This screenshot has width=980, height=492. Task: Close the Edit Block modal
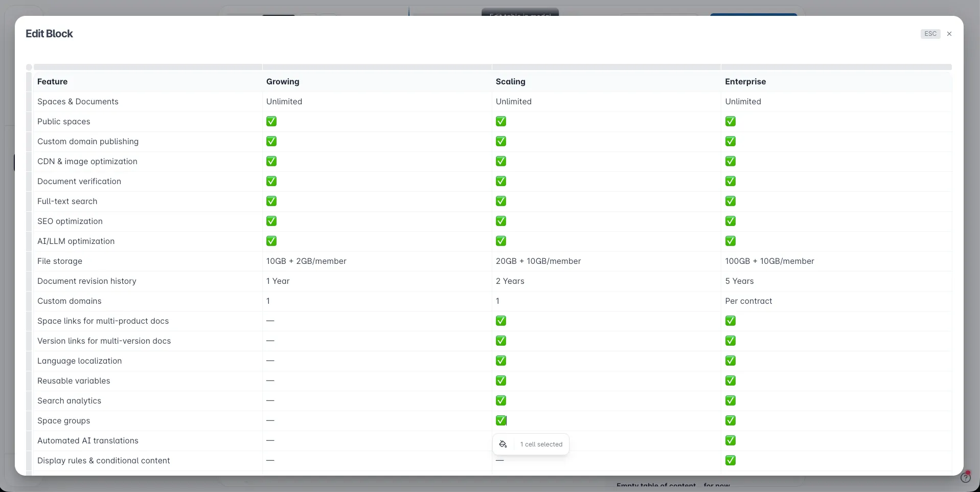pos(949,34)
